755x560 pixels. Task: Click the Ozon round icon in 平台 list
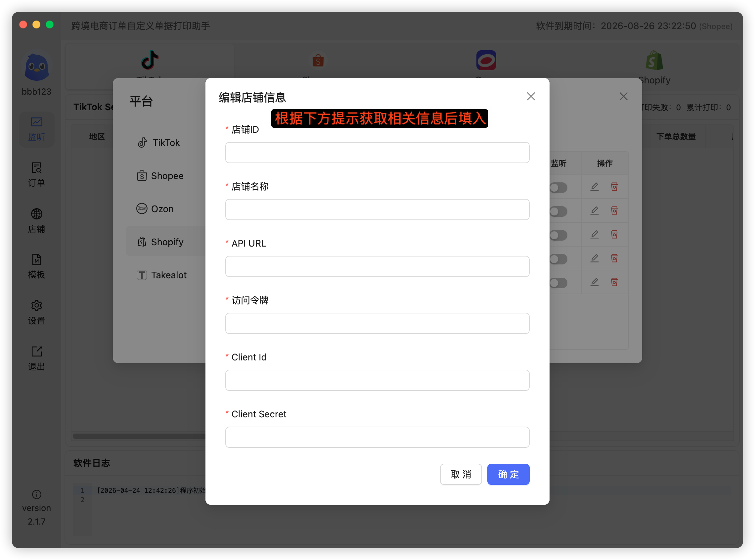click(x=142, y=209)
